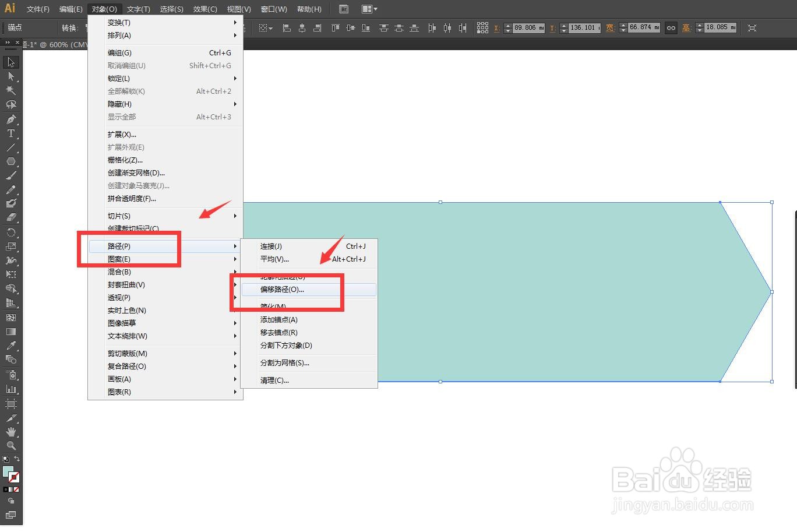This screenshot has width=797, height=532.
Task: Select the Selection tool
Action: (x=10, y=62)
